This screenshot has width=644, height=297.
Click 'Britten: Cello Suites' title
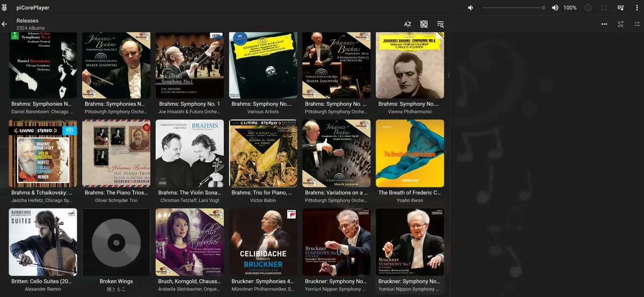(42, 281)
